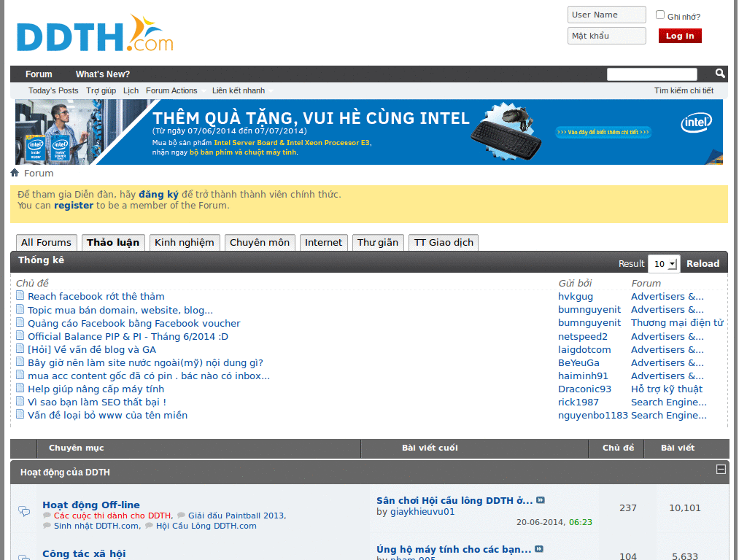Open Hỗ trợ kỹ thuật forum link
The height and width of the screenshot is (560, 747).
pyautogui.click(x=667, y=389)
